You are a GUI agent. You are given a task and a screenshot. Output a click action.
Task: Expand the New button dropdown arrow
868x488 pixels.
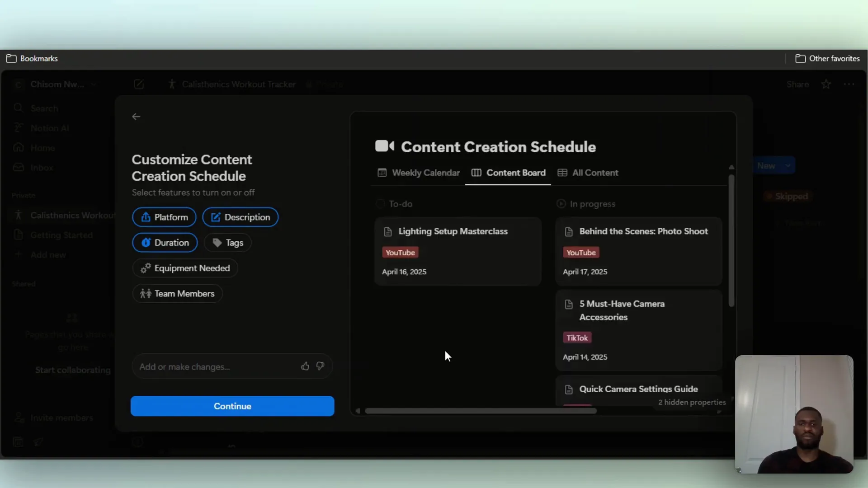788,166
